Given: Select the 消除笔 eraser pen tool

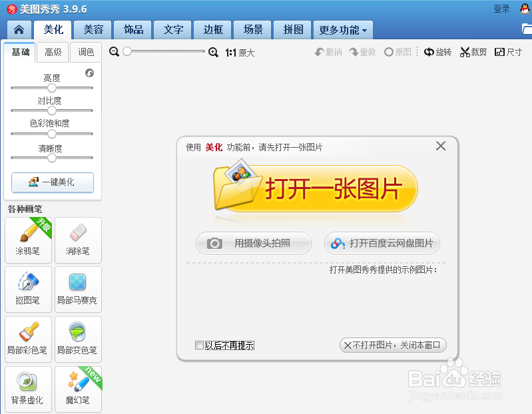Looking at the screenshot, I should [x=78, y=240].
